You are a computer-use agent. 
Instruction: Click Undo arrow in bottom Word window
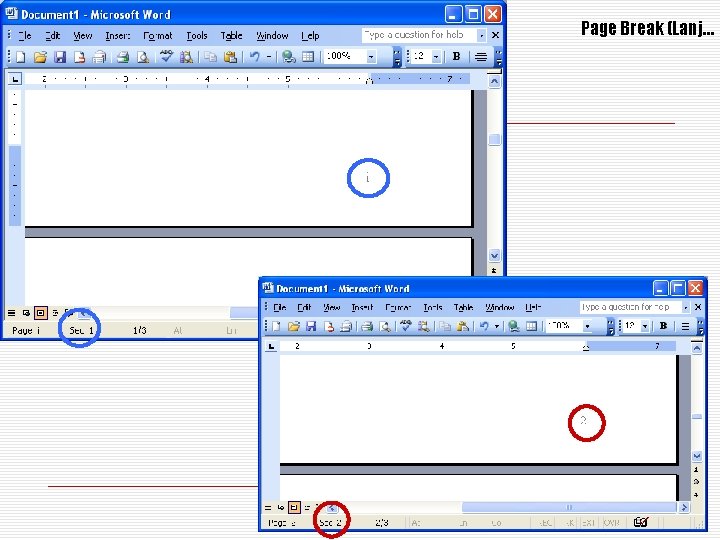[x=484, y=326]
